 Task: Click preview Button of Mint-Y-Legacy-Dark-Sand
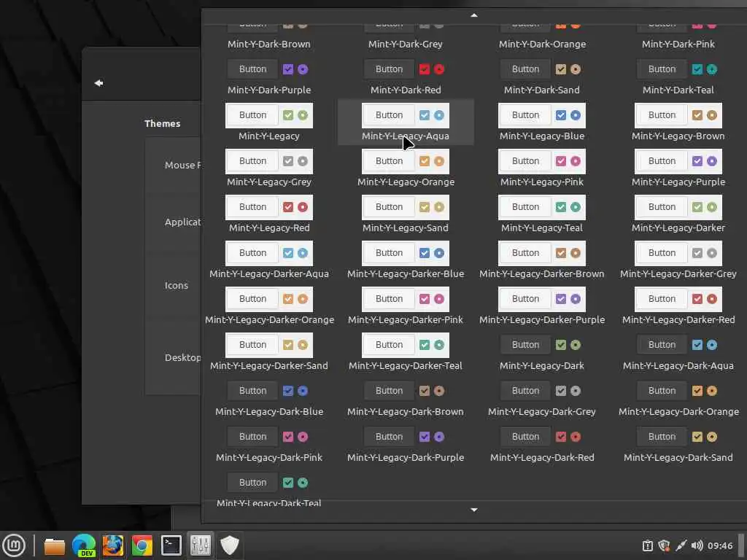tap(662, 437)
